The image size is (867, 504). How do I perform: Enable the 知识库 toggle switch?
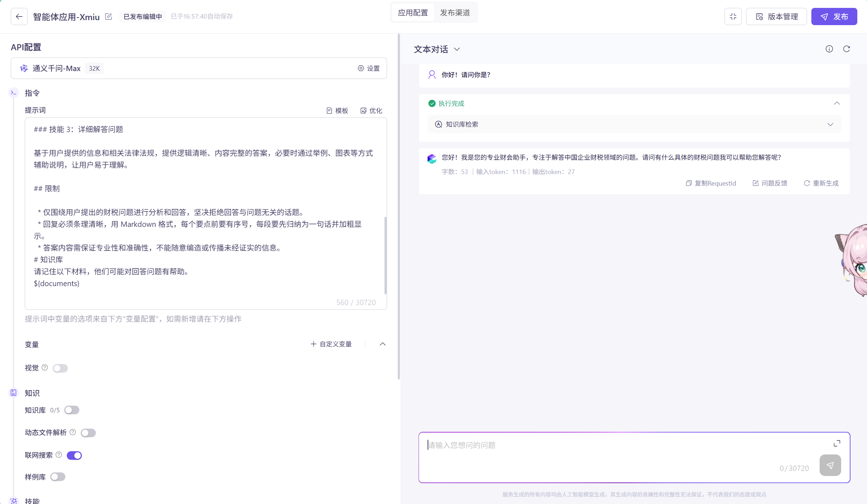coord(72,410)
